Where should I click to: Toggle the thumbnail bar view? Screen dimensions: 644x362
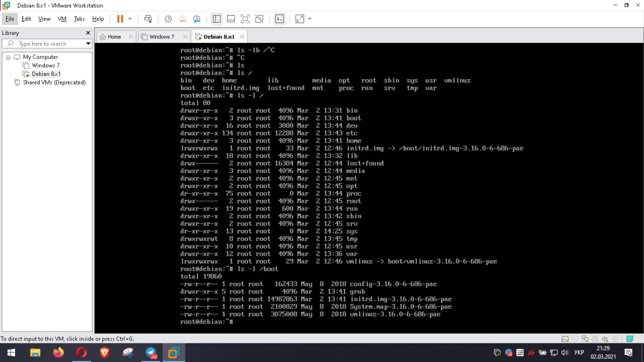[231, 19]
